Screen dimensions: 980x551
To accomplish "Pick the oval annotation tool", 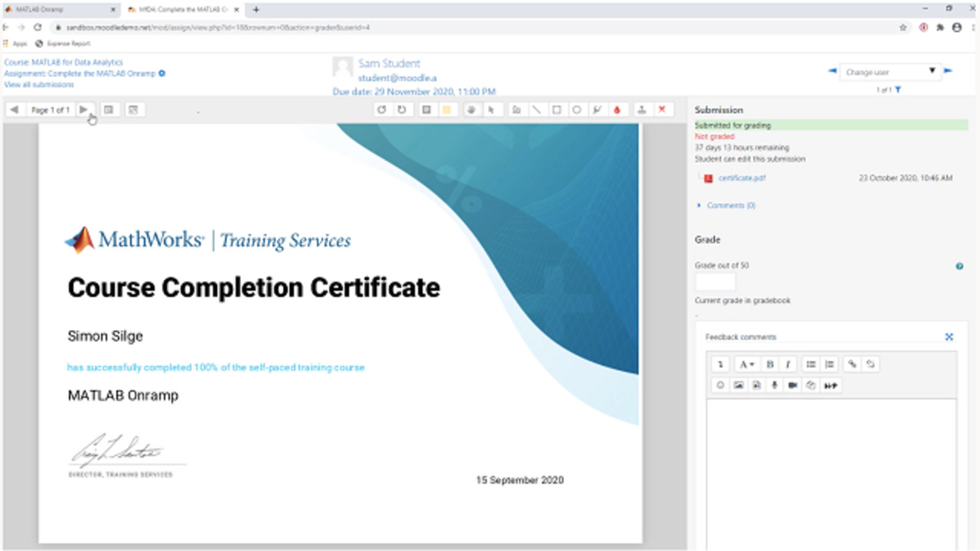I will pos(577,109).
